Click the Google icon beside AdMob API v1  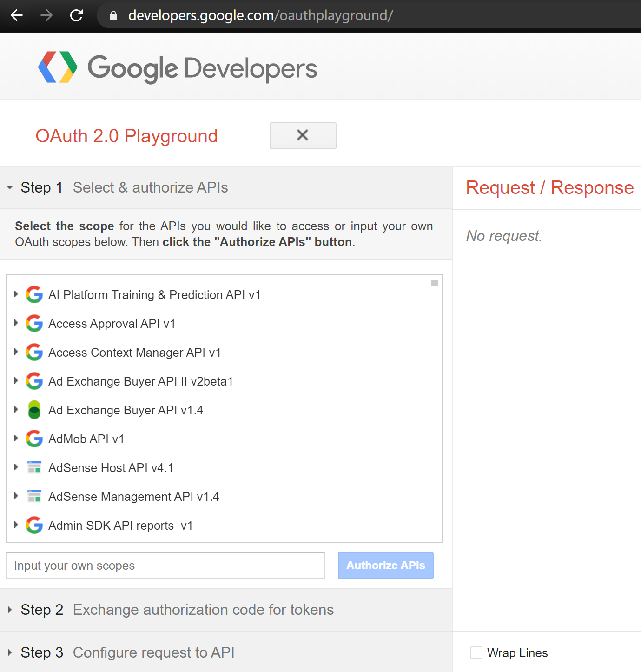pos(34,439)
